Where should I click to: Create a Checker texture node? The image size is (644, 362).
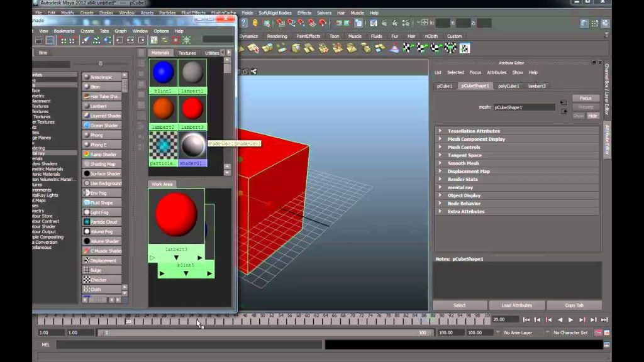click(x=102, y=280)
